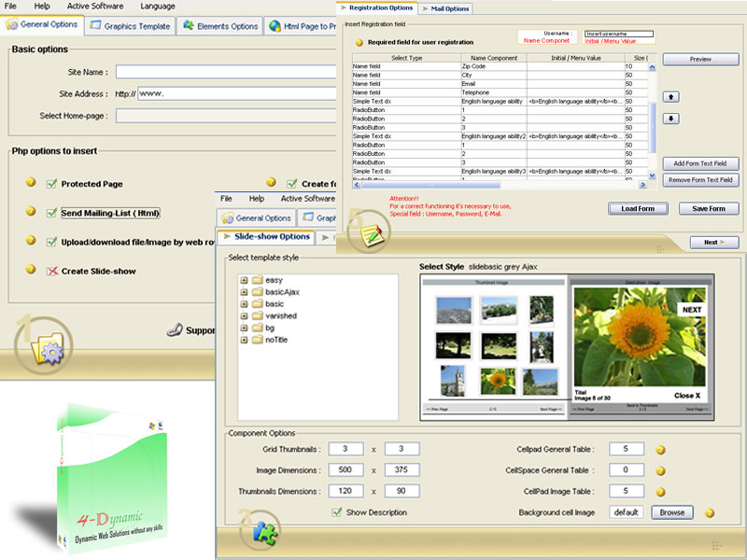This screenshot has width=747, height=560.
Task: Click the Image Dimensions width field showing 500
Action: (x=345, y=470)
